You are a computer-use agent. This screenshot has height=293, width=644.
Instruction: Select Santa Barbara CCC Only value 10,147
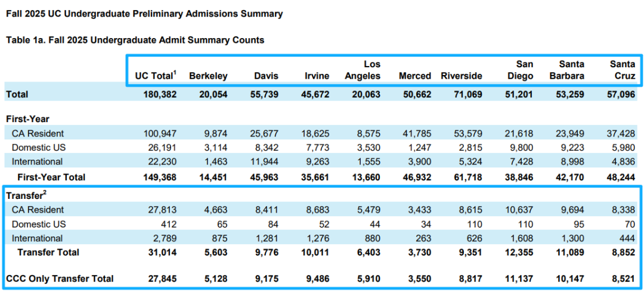[x=570, y=279]
